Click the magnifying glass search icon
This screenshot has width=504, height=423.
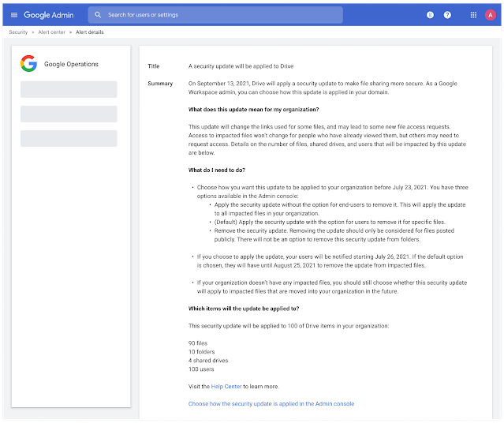98,15
